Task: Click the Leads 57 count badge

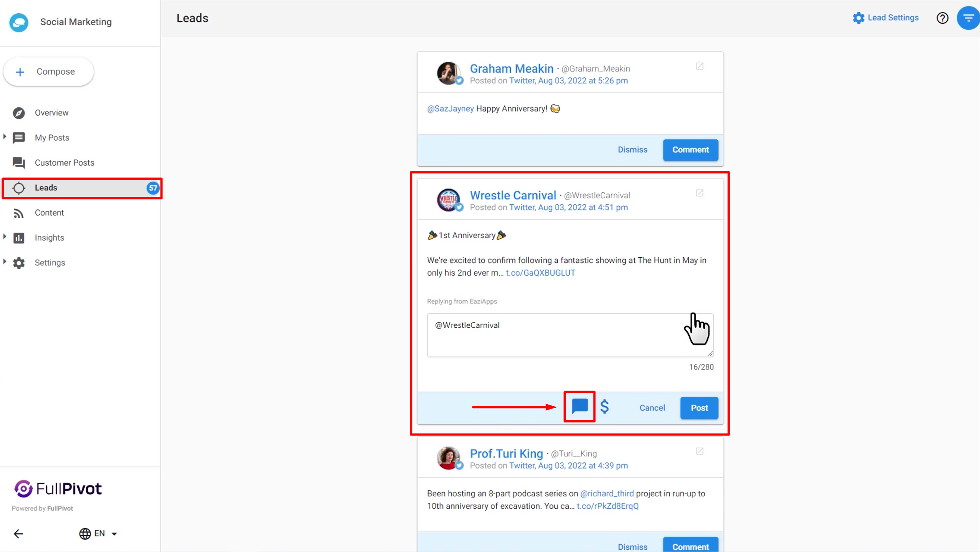Action: tap(153, 188)
